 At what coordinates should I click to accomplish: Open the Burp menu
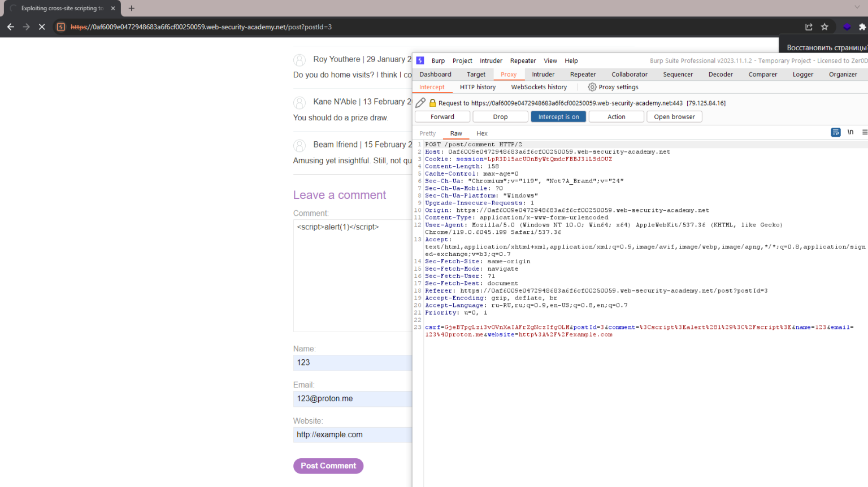point(438,60)
